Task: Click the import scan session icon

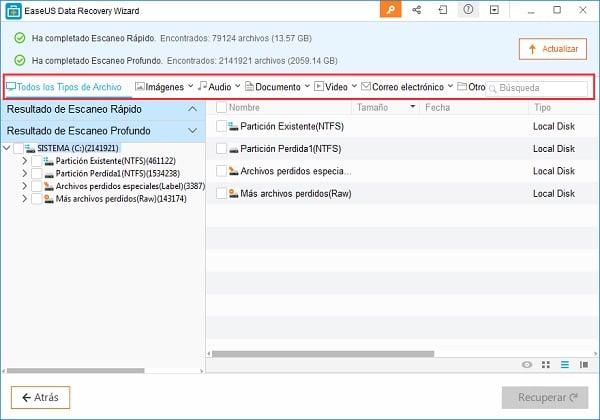Action: coord(443,10)
